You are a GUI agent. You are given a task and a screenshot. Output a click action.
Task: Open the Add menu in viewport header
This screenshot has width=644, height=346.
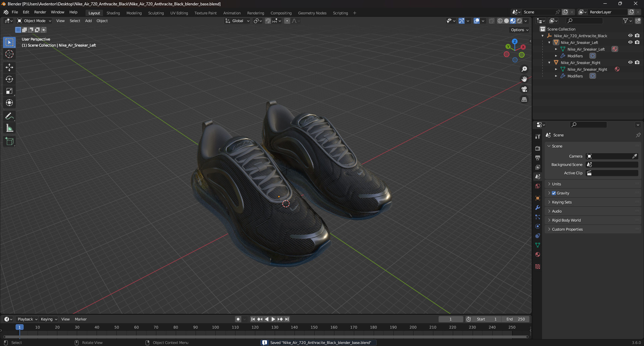88,21
